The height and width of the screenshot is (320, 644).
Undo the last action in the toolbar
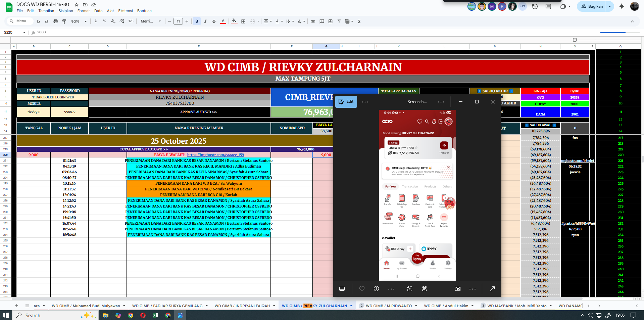tap(38, 21)
